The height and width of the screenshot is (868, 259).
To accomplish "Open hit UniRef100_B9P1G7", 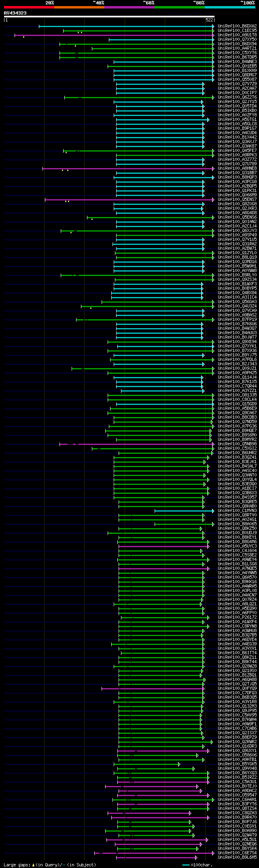I will [x=237, y=129].
